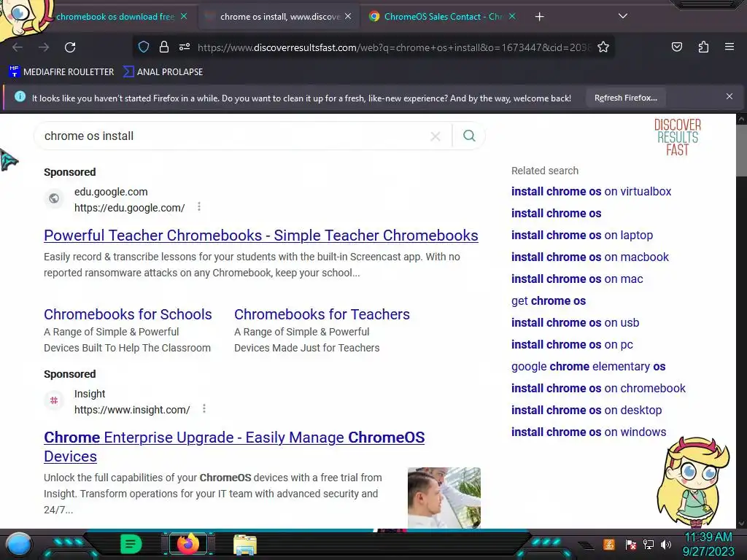Open volume control in system tray
The height and width of the screenshot is (560, 747).
[666, 544]
